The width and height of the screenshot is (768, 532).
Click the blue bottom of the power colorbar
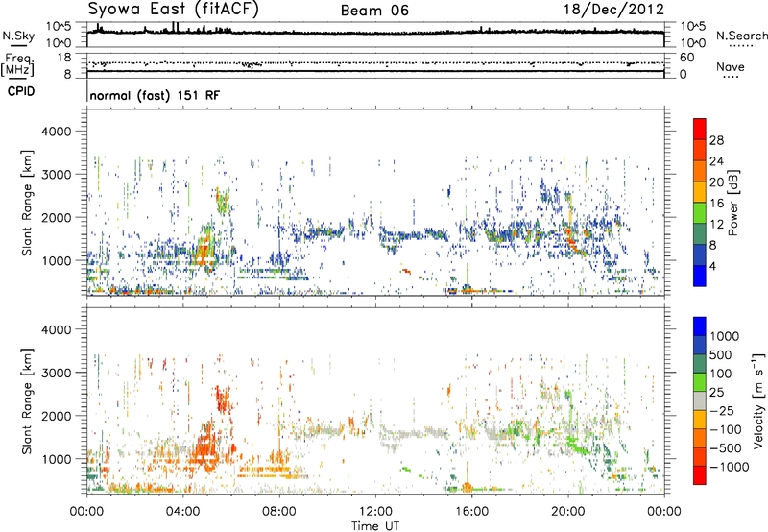tap(700, 276)
